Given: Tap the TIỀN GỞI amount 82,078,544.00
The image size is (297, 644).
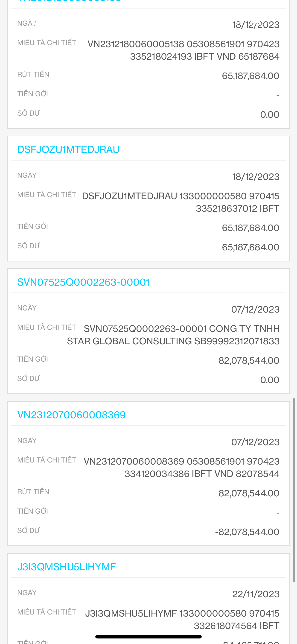Looking at the screenshot, I should [248, 360].
